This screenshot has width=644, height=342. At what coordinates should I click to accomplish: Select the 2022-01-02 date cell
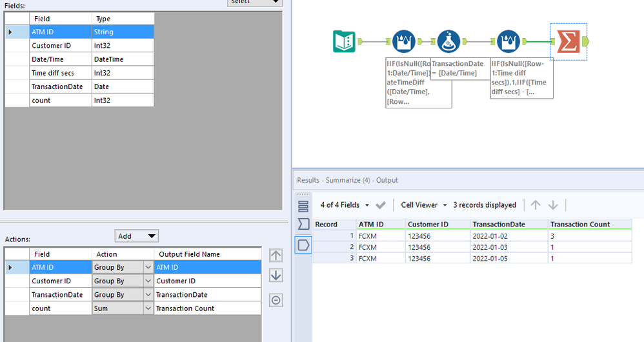tap(509, 236)
